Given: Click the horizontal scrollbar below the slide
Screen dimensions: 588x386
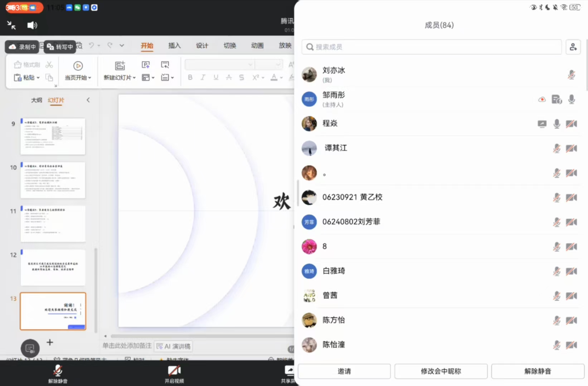Looking at the screenshot, I should click(200, 336).
